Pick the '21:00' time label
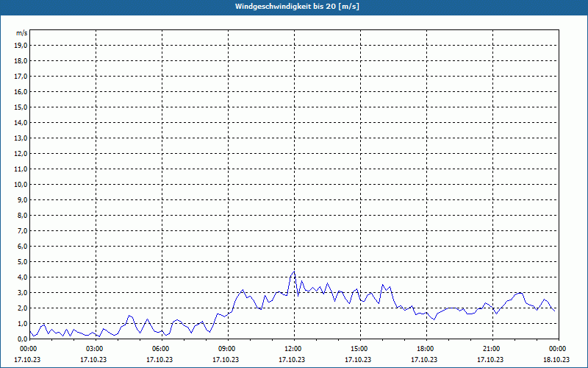Image resolution: width=588 pixels, height=368 pixels. pos(492,349)
